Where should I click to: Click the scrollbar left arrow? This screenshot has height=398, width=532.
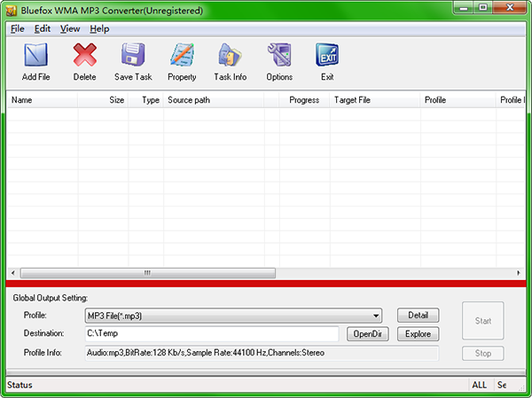click(x=13, y=273)
